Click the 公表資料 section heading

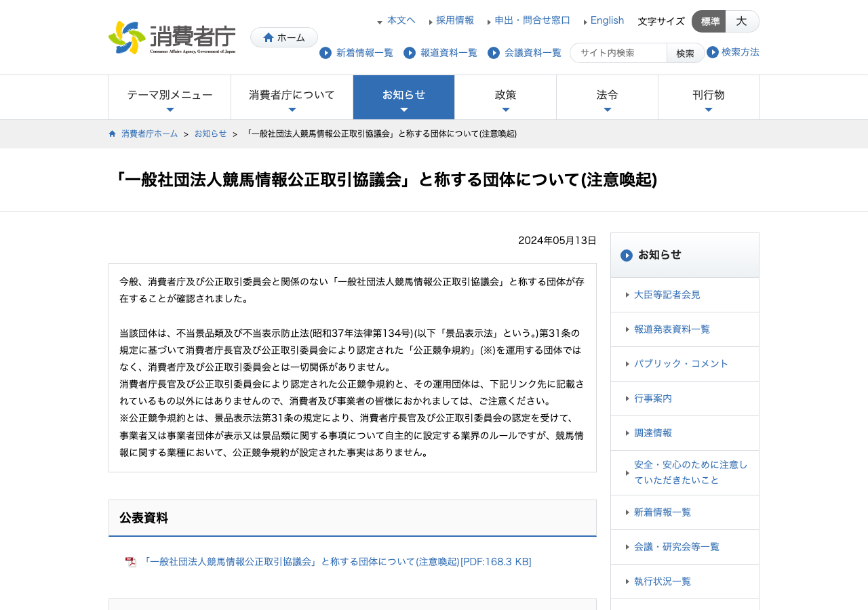(x=144, y=518)
